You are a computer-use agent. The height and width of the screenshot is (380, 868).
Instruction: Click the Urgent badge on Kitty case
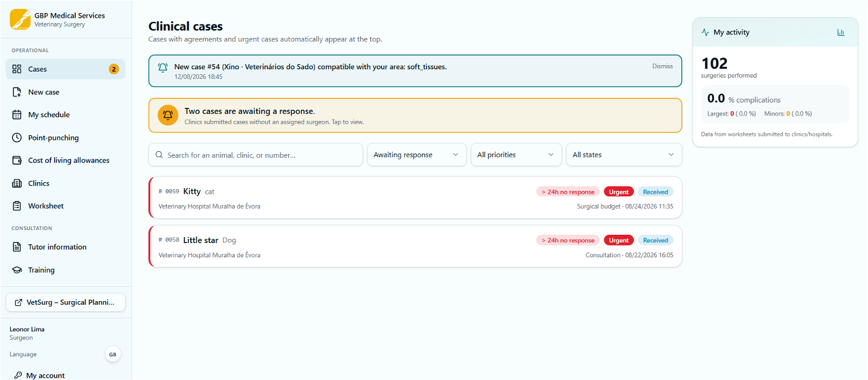pyautogui.click(x=619, y=192)
